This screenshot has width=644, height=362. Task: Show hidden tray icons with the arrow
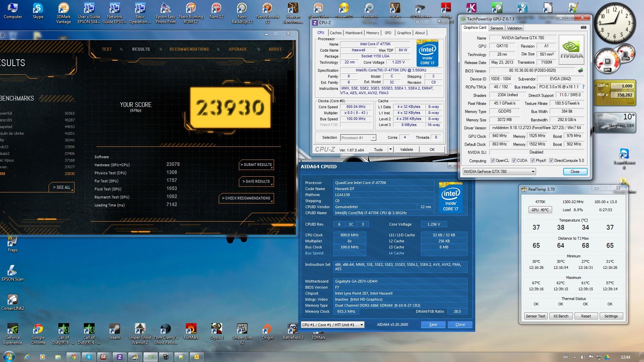tap(574, 357)
